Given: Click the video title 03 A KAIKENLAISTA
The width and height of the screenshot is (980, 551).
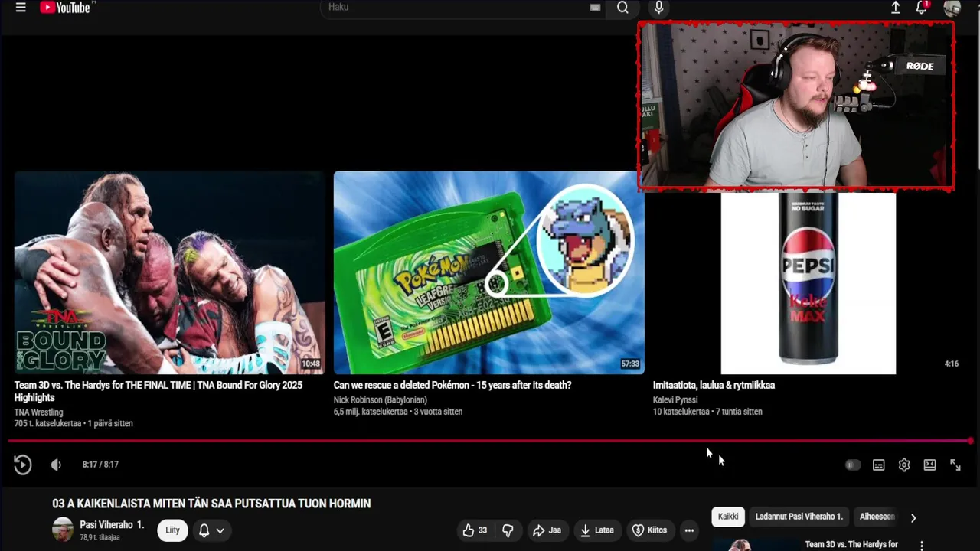Looking at the screenshot, I should point(211,504).
